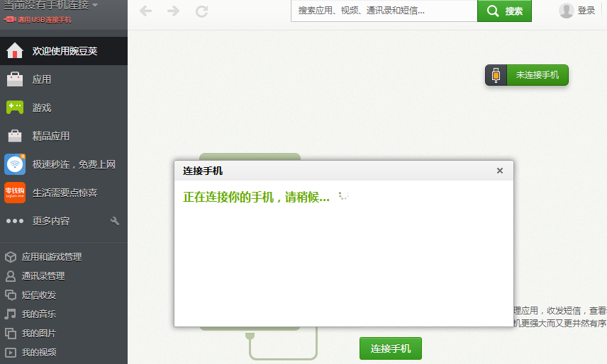The image size is (607, 364).
Task: Click the user avatar icon
Action: click(566, 11)
